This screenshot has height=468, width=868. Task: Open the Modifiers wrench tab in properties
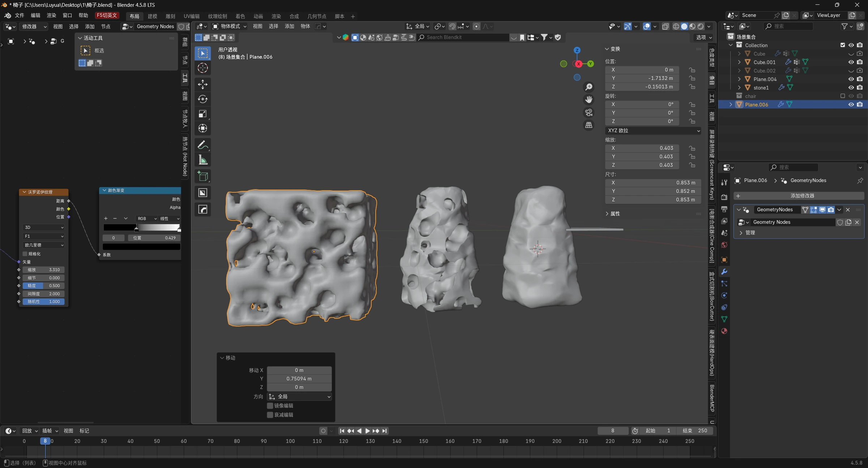point(724,272)
